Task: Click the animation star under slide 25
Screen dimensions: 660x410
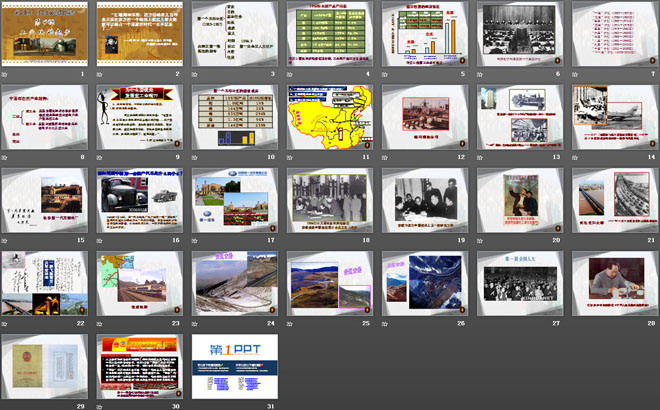Action: click(x=290, y=324)
